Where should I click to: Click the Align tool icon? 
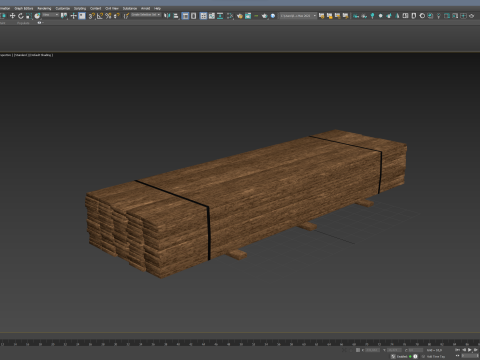176,16
